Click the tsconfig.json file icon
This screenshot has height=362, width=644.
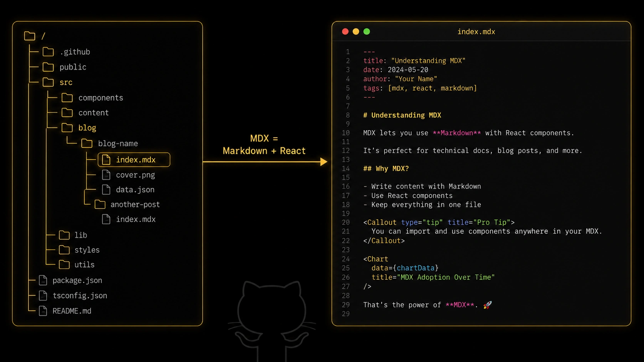point(43,295)
